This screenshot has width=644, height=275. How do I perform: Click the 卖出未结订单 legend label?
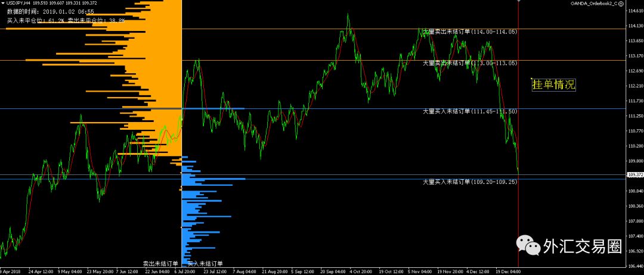pos(160,264)
